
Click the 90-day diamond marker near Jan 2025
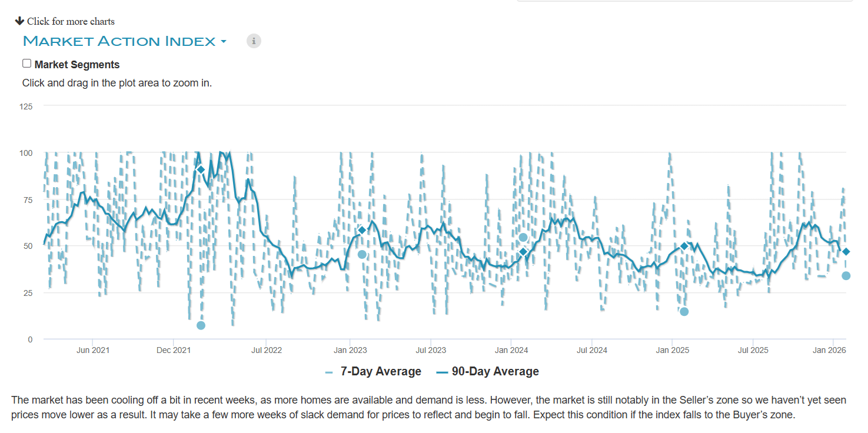(x=684, y=246)
